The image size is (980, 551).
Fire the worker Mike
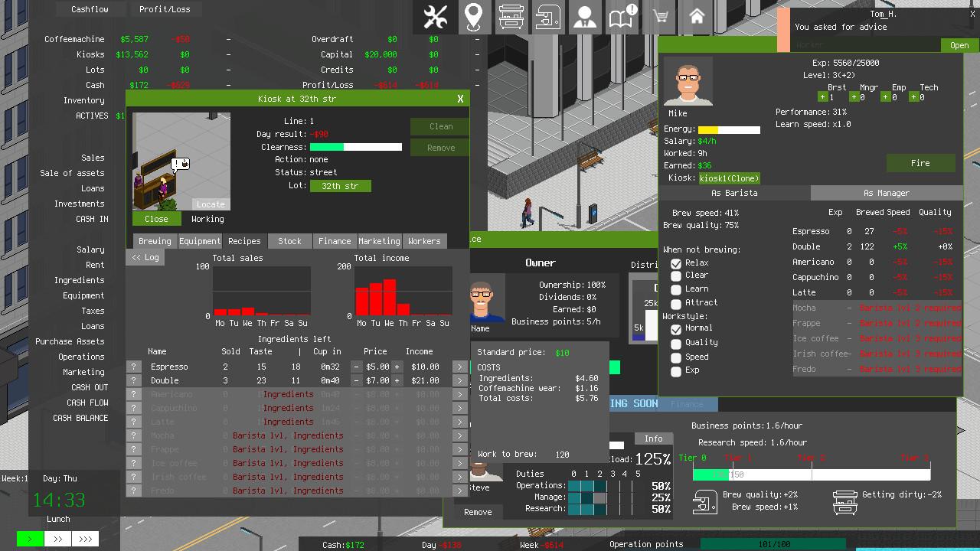point(920,163)
